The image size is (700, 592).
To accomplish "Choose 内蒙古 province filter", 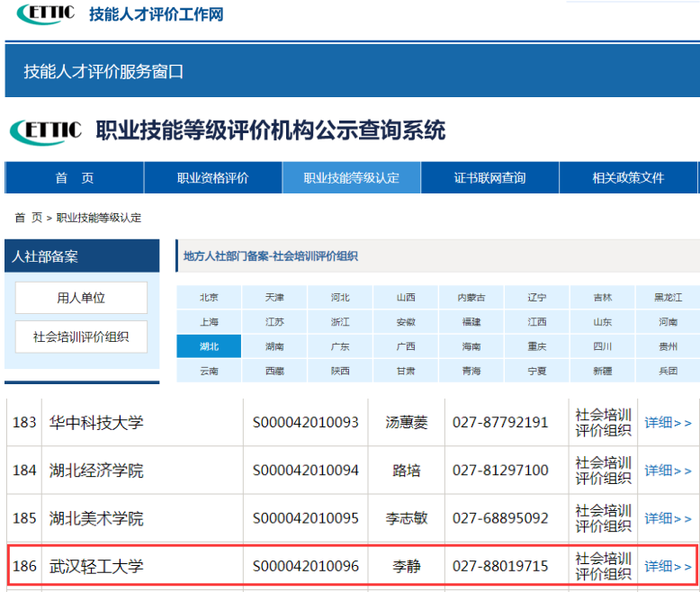I will [x=471, y=297].
